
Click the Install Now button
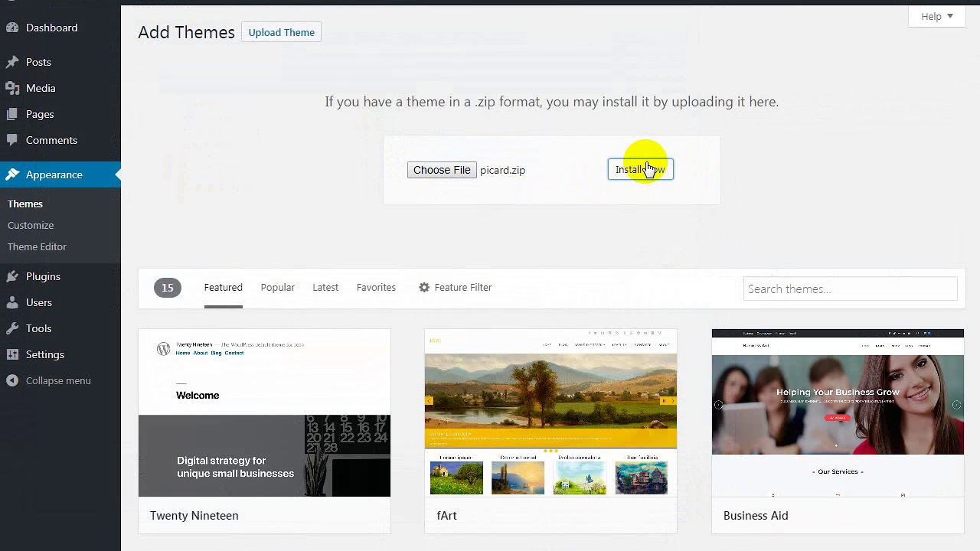640,169
